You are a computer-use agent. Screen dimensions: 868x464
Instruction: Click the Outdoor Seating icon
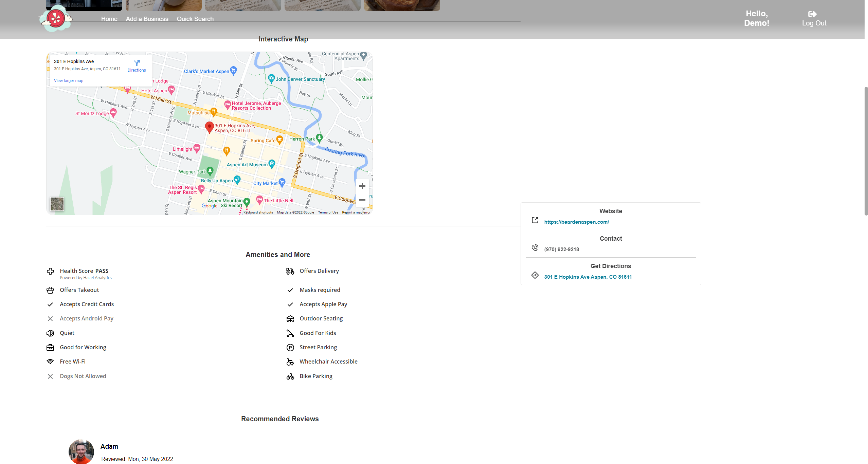click(x=290, y=319)
